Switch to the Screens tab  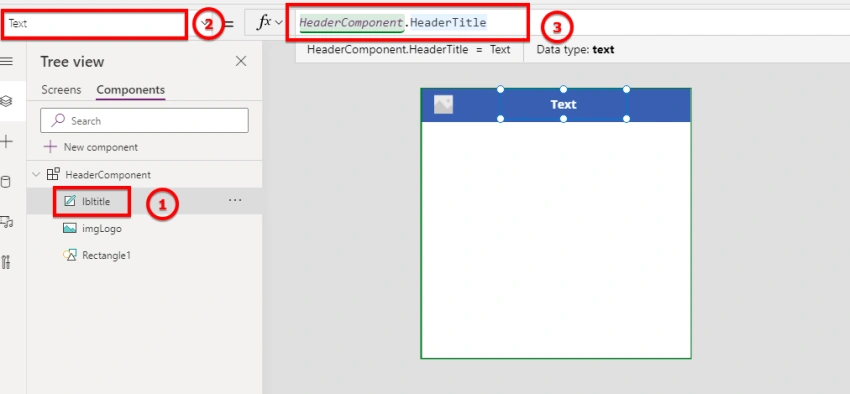point(61,90)
